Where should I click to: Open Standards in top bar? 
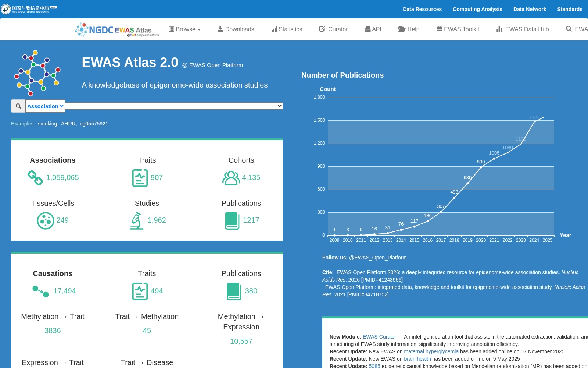(570, 9)
